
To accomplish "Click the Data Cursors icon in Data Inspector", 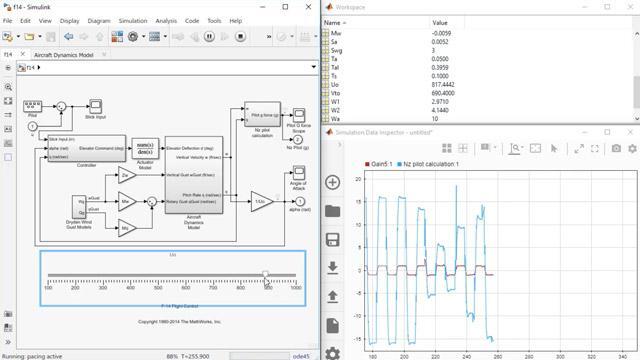I will tap(485, 148).
